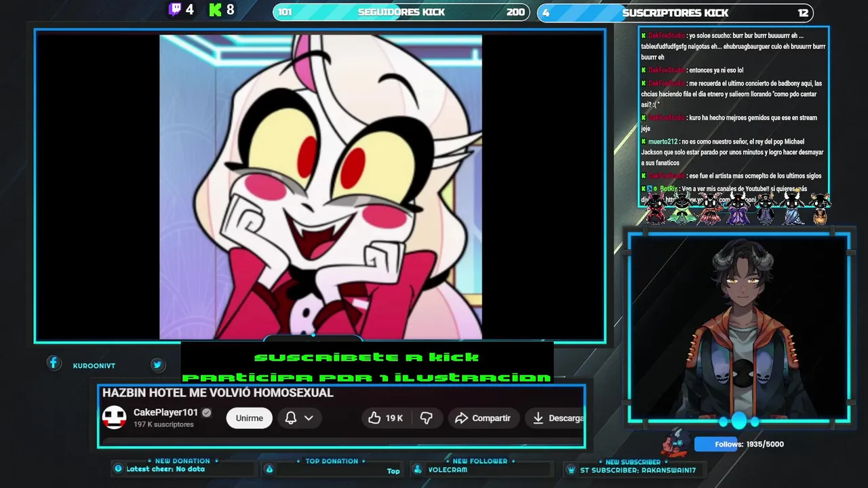Click the New Subscriber crown icon
The height and width of the screenshot is (488, 868).
click(x=572, y=469)
